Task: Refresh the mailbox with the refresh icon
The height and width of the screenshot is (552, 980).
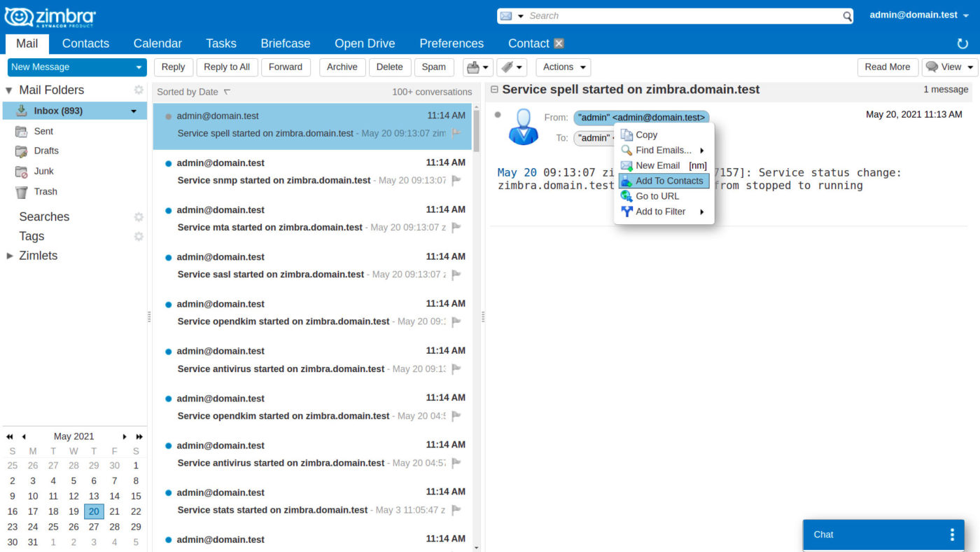Action: pyautogui.click(x=962, y=43)
